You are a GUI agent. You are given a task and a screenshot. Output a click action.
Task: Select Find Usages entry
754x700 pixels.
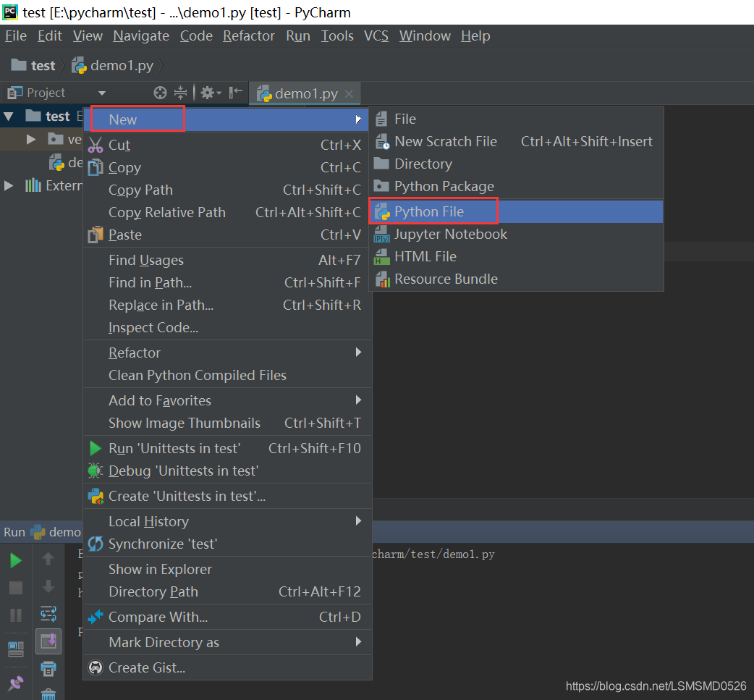[x=227, y=261]
